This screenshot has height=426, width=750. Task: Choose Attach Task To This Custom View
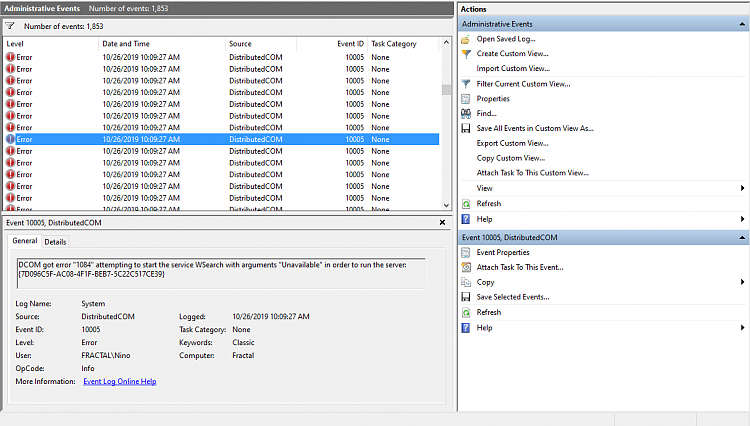532,173
